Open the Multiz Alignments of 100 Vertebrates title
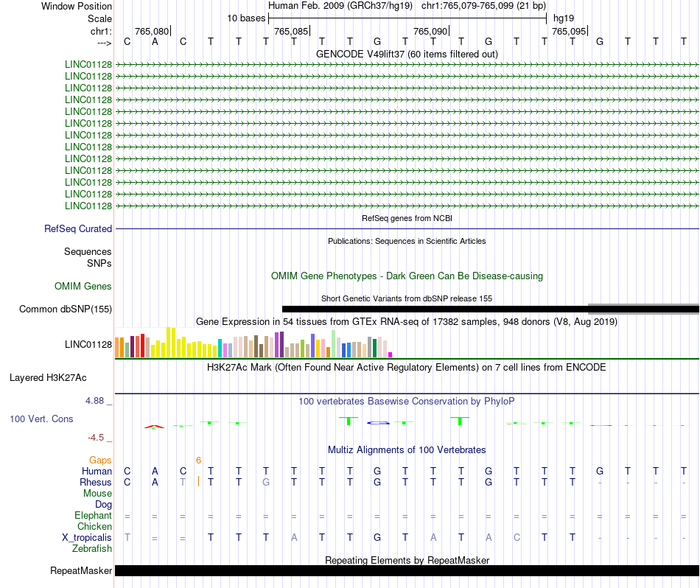700x588 pixels. (x=407, y=450)
